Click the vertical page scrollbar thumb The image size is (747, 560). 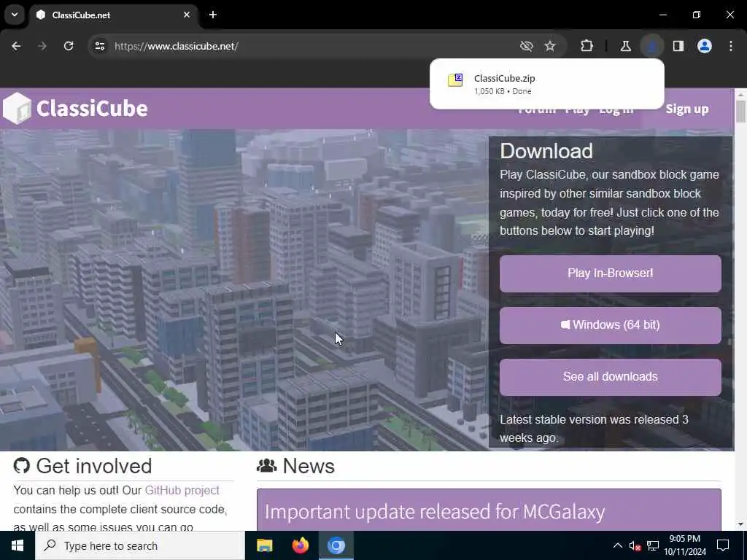(740, 112)
